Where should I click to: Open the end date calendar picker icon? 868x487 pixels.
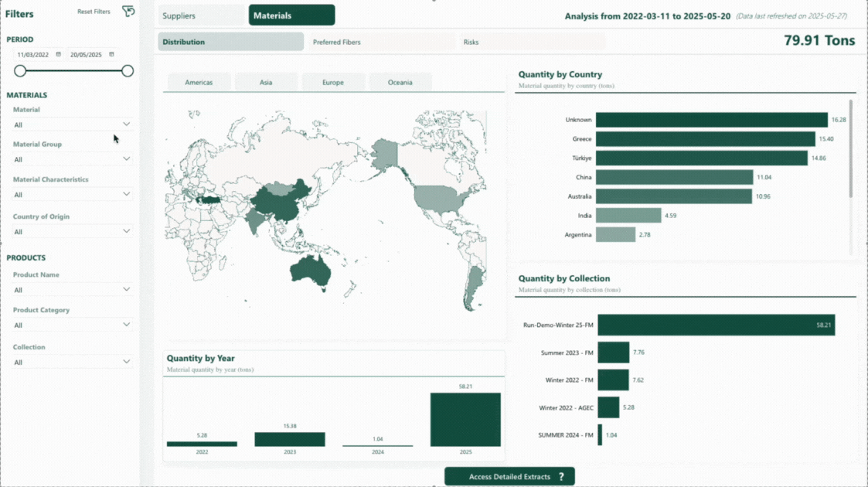111,54
